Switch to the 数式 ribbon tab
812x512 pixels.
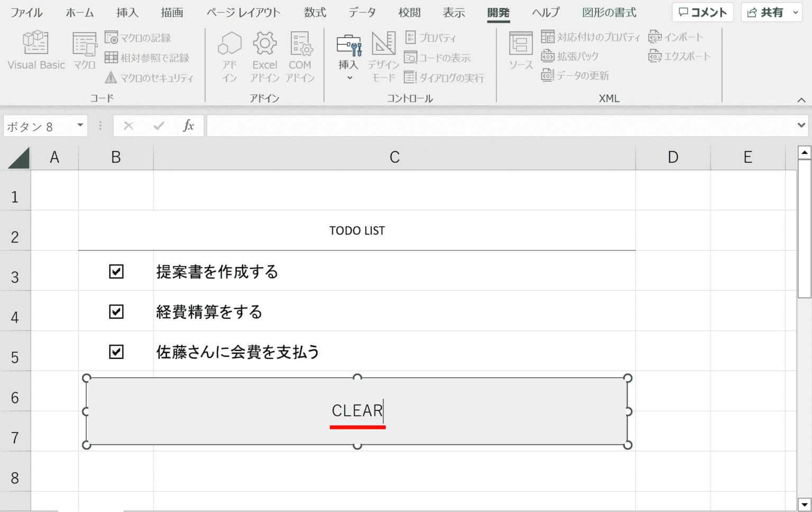[315, 13]
